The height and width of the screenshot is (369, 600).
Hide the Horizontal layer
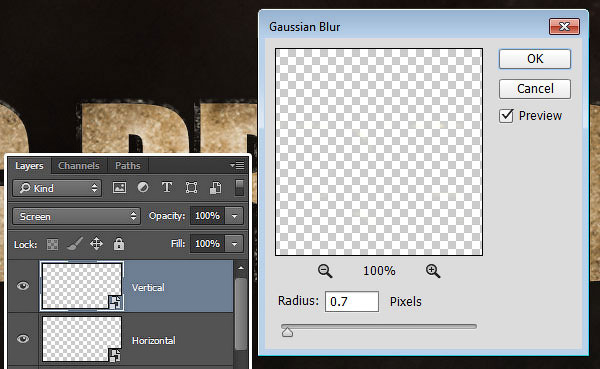tap(23, 339)
